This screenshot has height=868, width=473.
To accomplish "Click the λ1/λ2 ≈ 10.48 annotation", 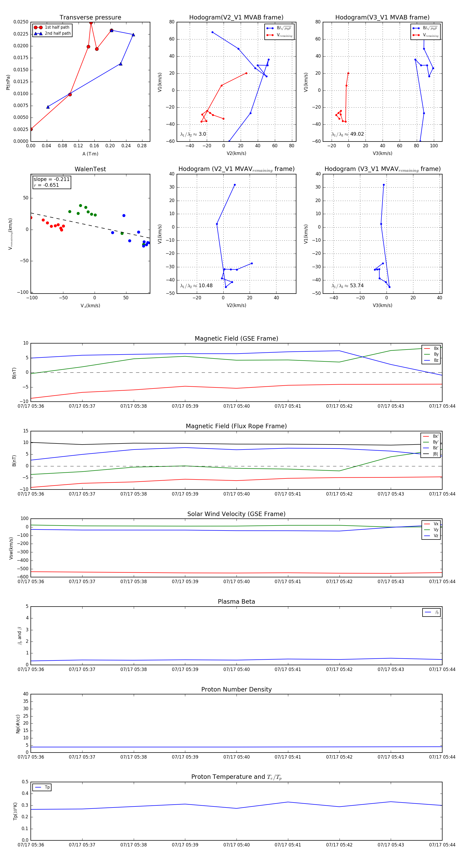I will point(196,286).
